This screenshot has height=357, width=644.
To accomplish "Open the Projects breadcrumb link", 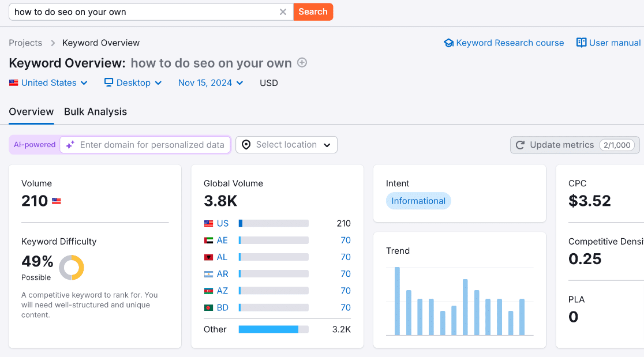I will click(25, 43).
